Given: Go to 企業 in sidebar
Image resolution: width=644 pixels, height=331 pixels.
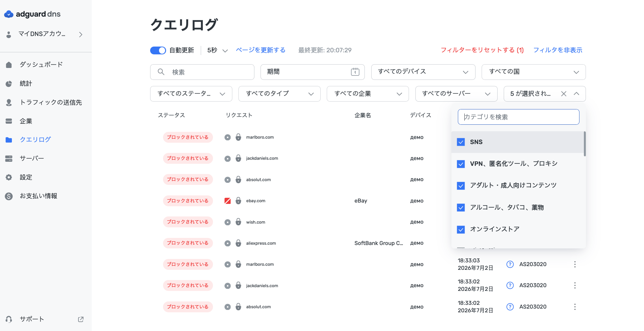Looking at the screenshot, I should point(26,121).
